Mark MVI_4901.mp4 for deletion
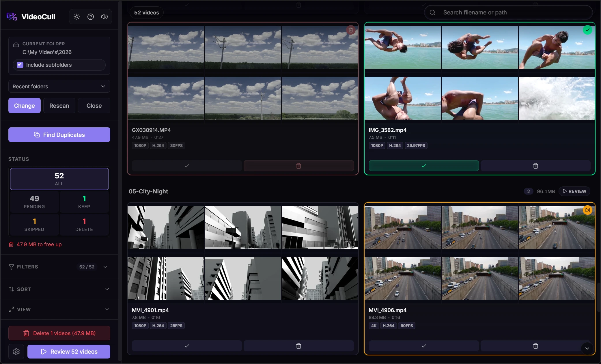 (x=298, y=346)
